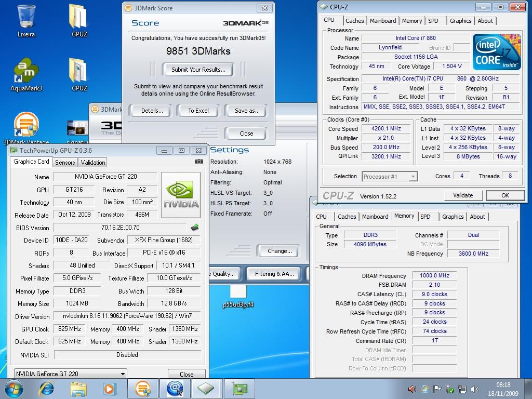
Task: Launch Internet Explorer from taskbar
Action: click(46, 389)
